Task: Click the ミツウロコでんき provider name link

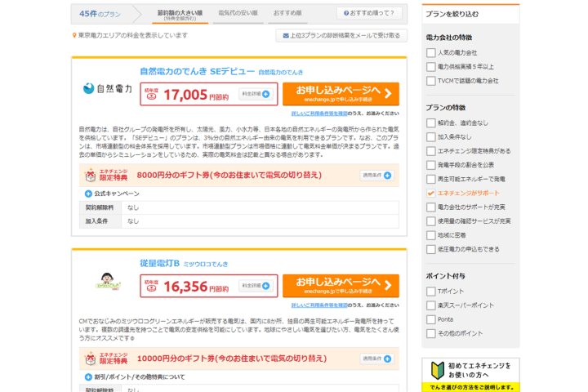Action: (x=206, y=264)
